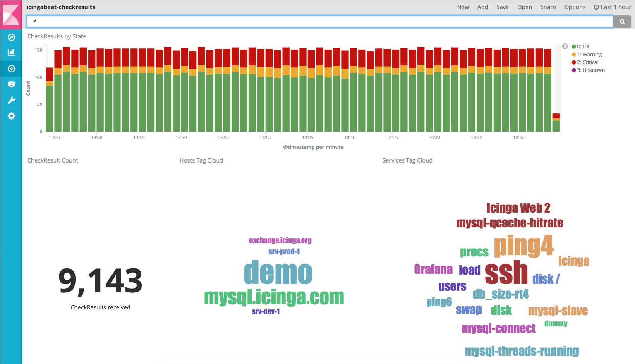The image size is (635, 364).
Task: Click the 'Hosts Tag Cloud' panel title
Action: click(x=201, y=160)
